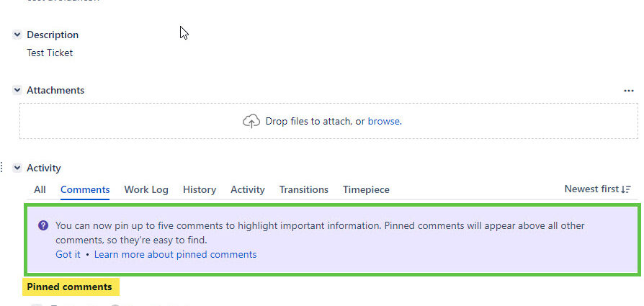
Task: Click the purple question mark info icon
Action: point(43,225)
